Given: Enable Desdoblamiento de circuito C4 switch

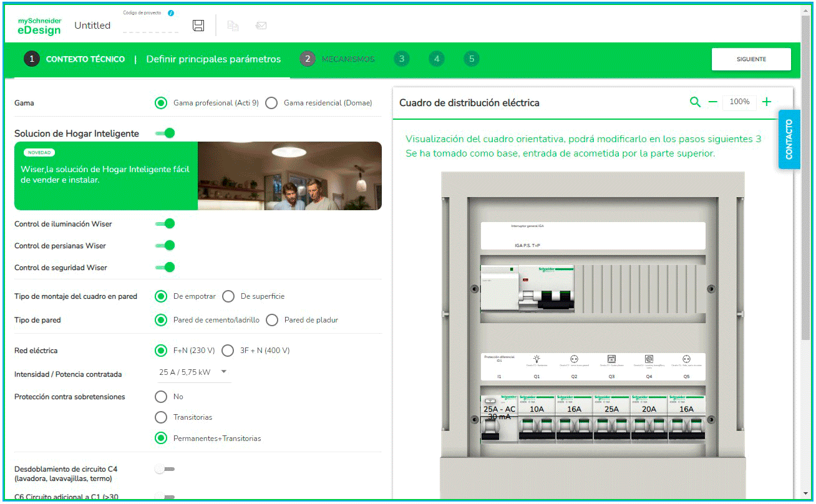Looking at the screenshot, I should point(165,469).
